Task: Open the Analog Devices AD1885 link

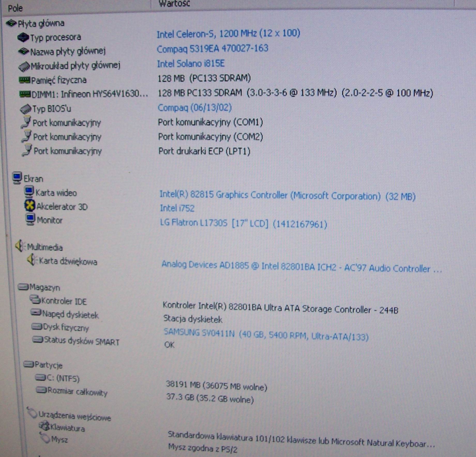Action: pyautogui.click(x=302, y=267)
